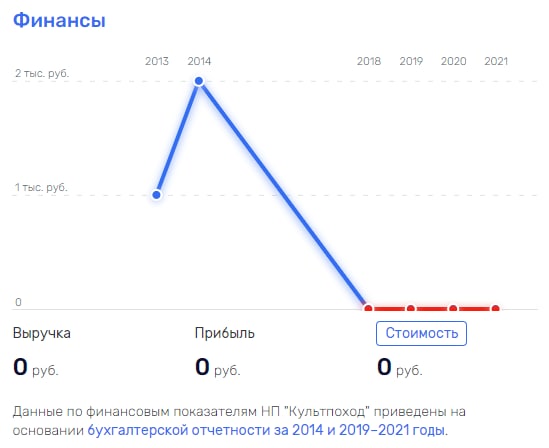The height and width of the screenshot is (448, 549).
Task: Click the 0 руб. value under Выручка
Action: 36,367
